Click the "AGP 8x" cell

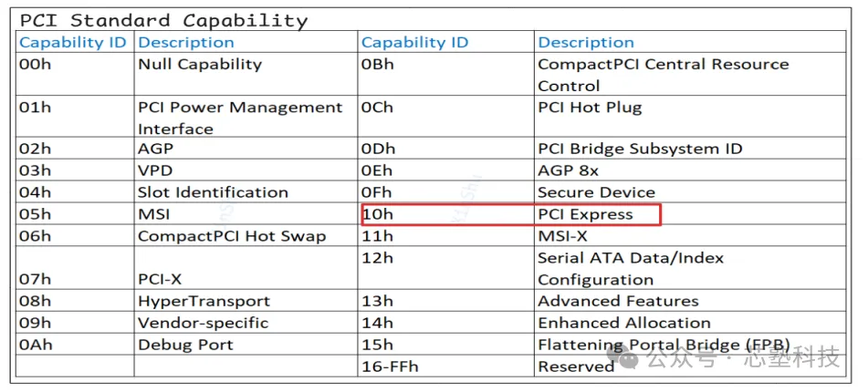pos(569,170)
